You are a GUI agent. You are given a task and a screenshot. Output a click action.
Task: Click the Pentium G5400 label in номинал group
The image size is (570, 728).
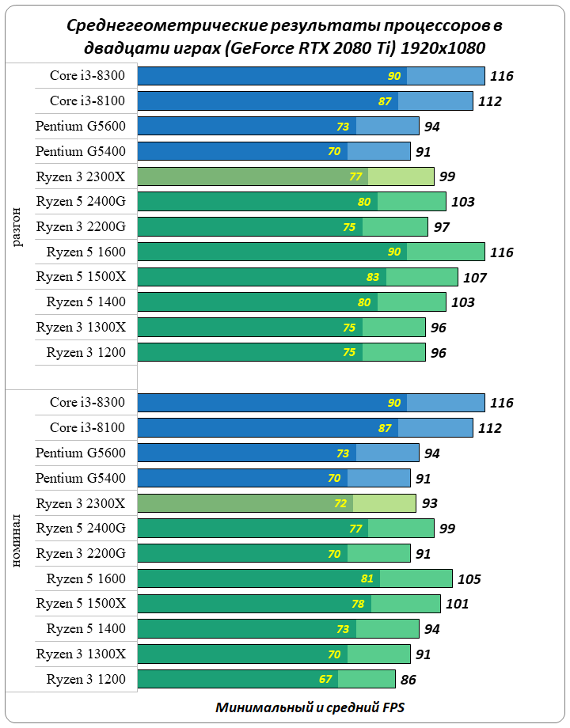click(x=81, y=478)
